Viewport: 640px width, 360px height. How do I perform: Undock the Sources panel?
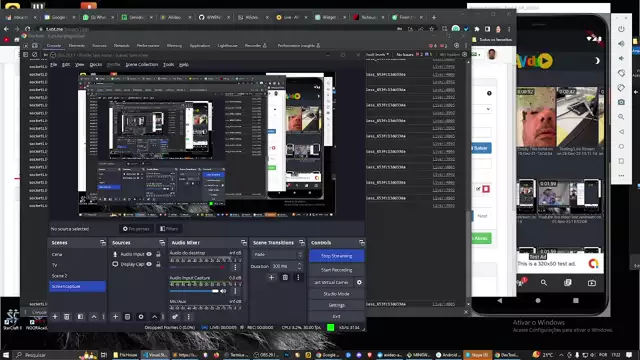point(162,242)
